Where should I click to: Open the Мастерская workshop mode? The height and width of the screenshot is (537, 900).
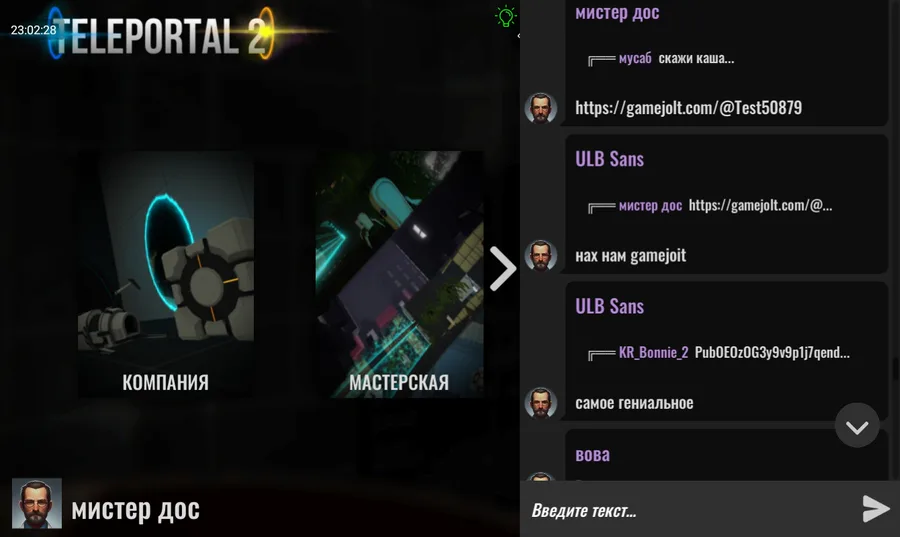(x=399, y=274)
